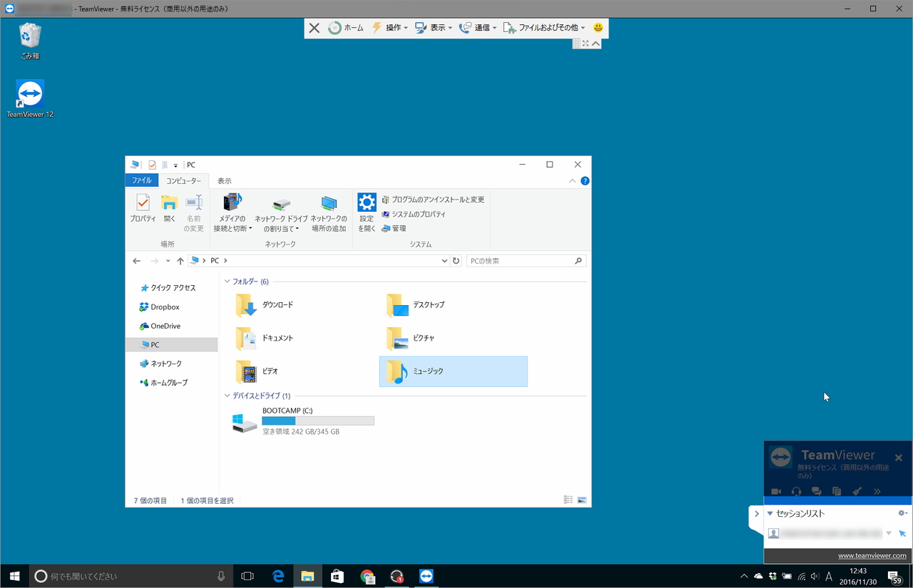Viewport: 913px width, 588px height.
Task: Open the 操作 actions dropdown menu
Action: coord(389,28)
